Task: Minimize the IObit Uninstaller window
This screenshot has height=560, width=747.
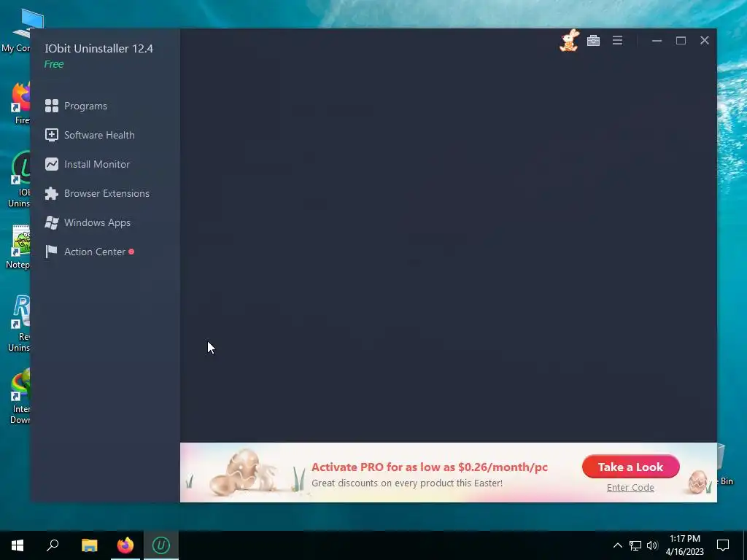Action: [657, 41]
